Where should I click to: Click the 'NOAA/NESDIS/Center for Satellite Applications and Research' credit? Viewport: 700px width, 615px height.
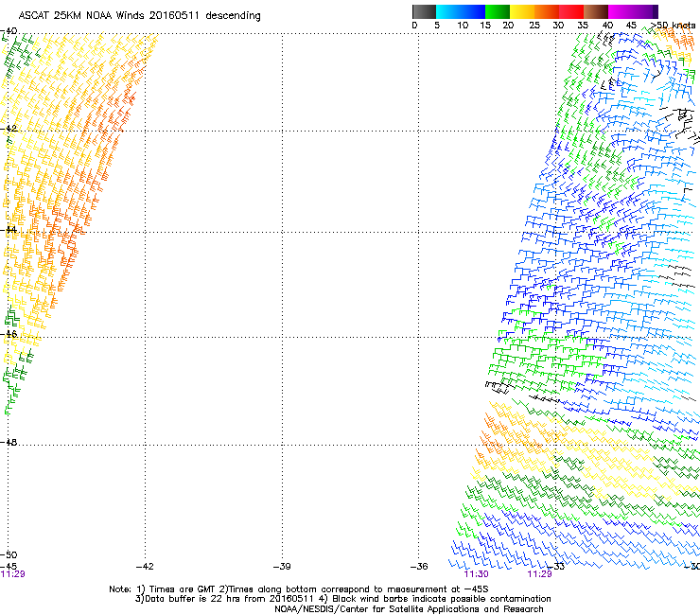(409, 609)
